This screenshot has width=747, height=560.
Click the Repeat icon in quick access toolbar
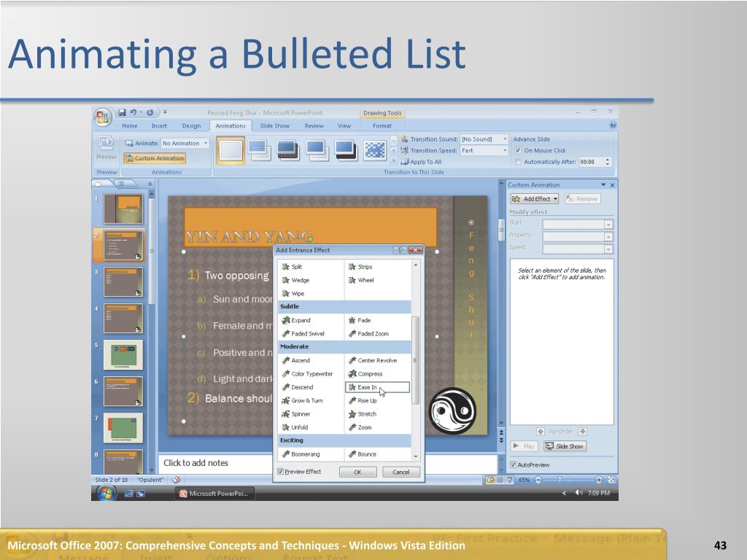[x=150, y=112]
